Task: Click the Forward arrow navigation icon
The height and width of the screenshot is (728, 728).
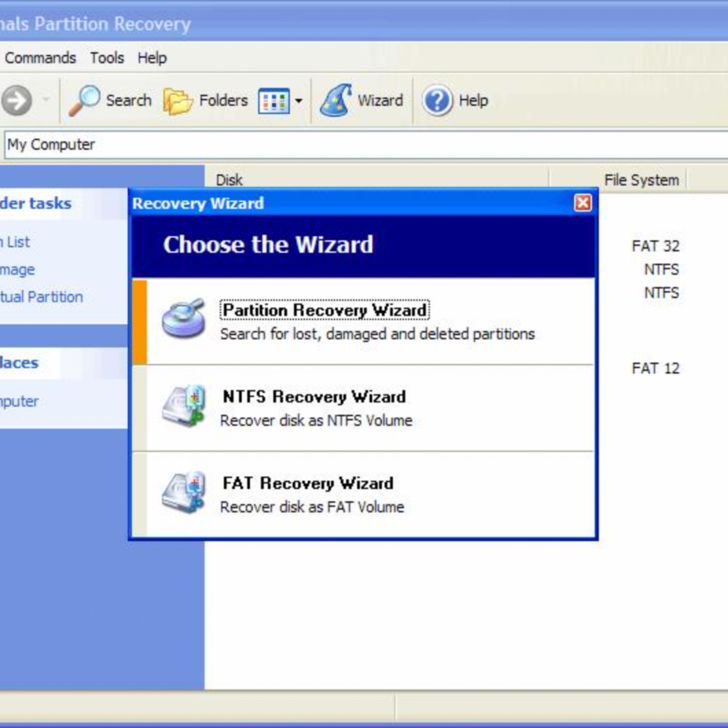Action: pos(17,100)
